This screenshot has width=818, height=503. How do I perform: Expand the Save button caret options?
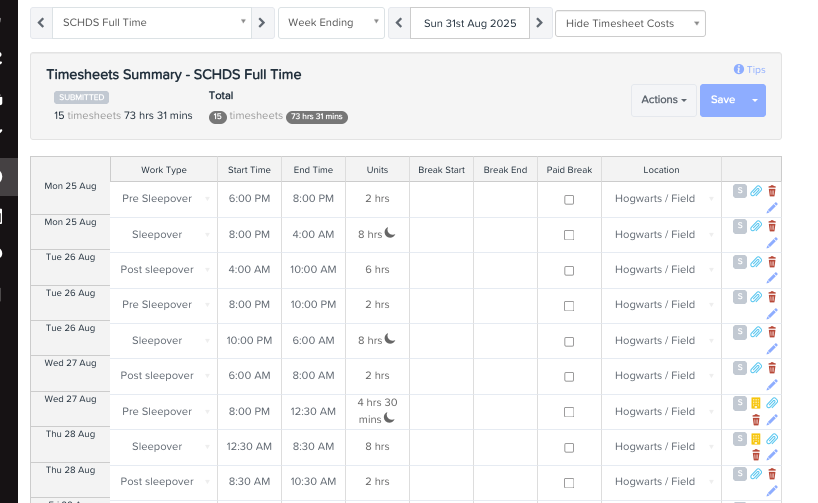pyautogui.click(x=755, y=100)
